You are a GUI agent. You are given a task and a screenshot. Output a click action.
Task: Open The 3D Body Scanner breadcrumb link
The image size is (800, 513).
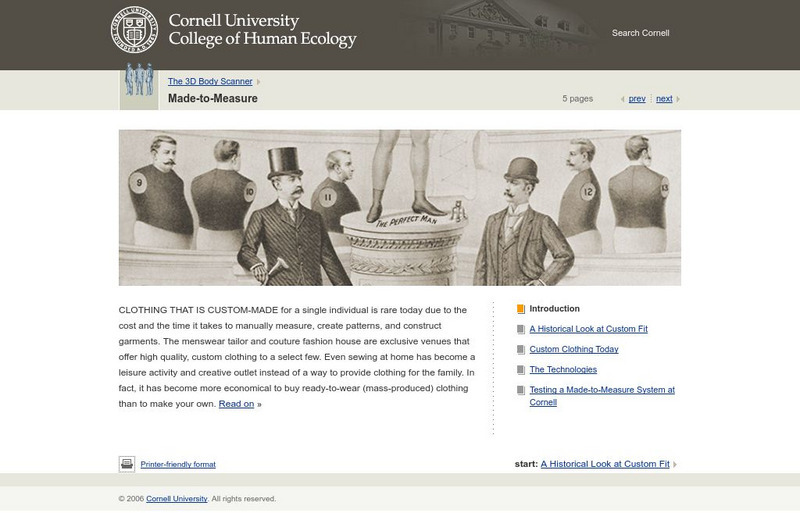pyautogui.click(x=210, y=81)
